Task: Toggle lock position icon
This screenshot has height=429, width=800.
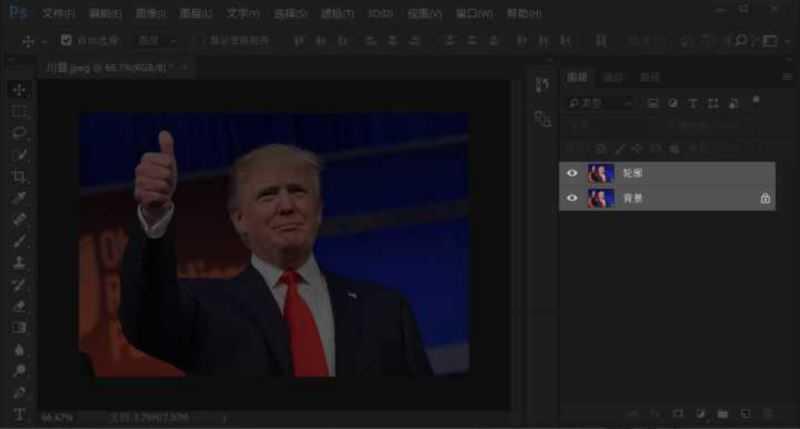Action: (x=638, y=148)
